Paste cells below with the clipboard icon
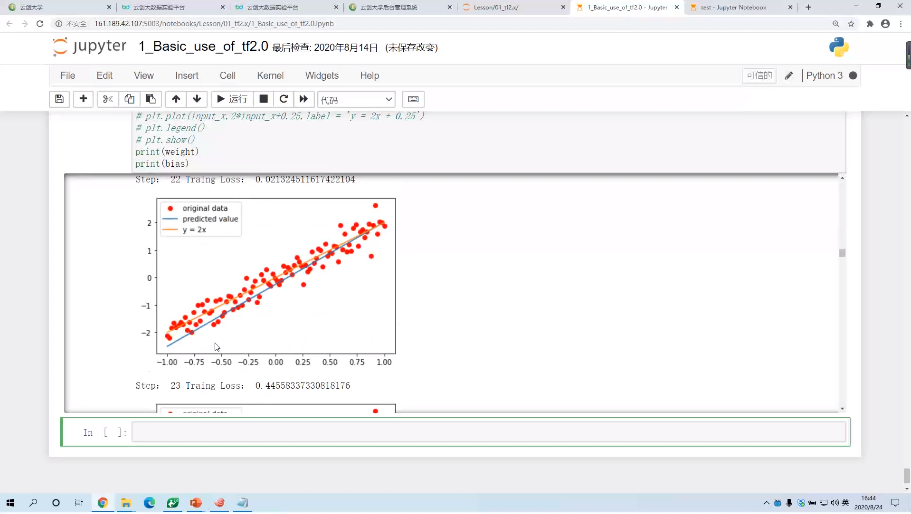 coord(150,99)
